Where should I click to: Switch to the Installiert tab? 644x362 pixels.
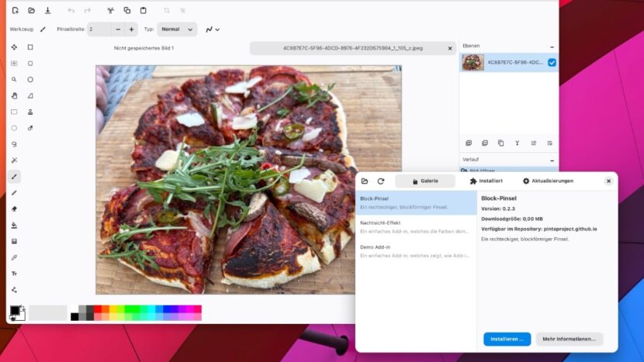click(486, 181)
